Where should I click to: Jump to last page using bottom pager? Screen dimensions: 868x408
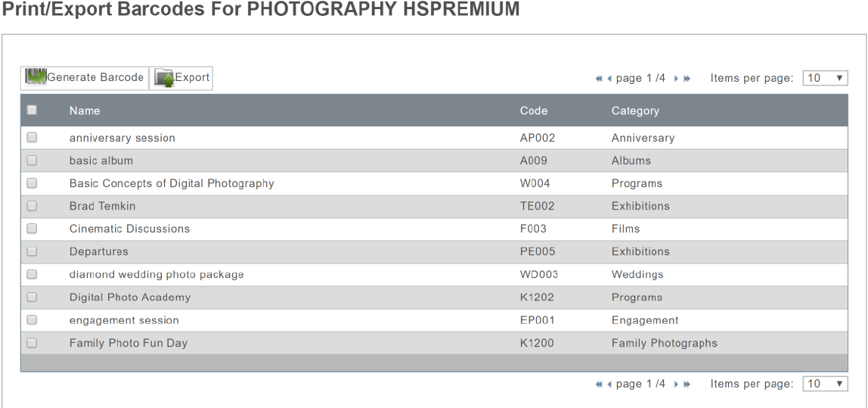coord(687,385)
